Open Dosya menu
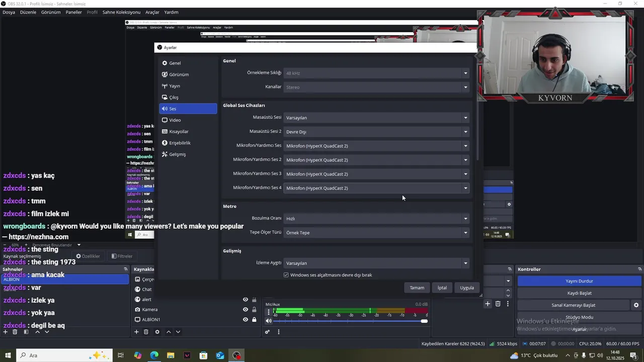Image resolution: width=644 pixels, height=362 pixels. point(9,12)
